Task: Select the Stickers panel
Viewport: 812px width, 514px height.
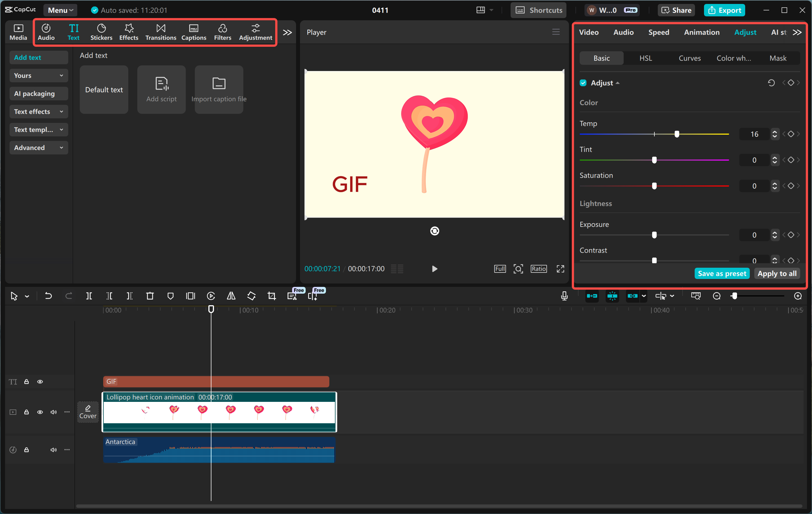Action: pos(101,32)
